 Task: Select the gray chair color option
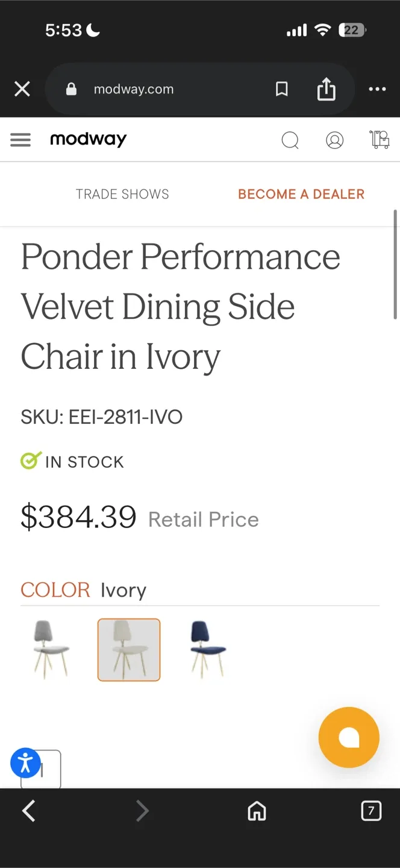[x=51, y=650]
